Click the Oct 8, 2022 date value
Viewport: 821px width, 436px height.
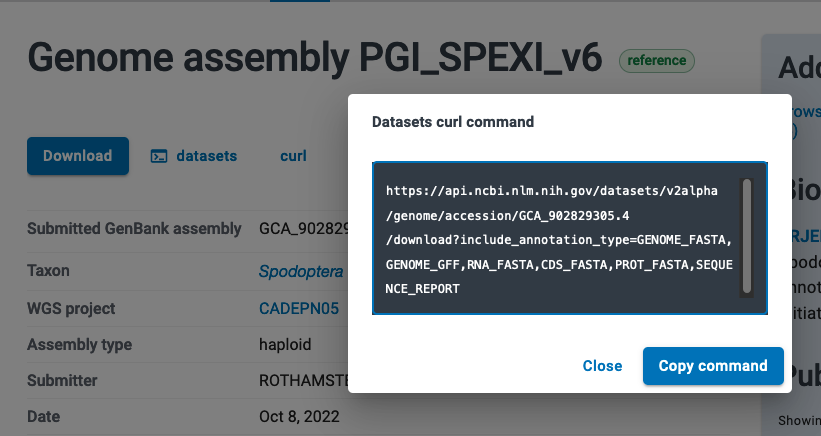click(299, 416)
